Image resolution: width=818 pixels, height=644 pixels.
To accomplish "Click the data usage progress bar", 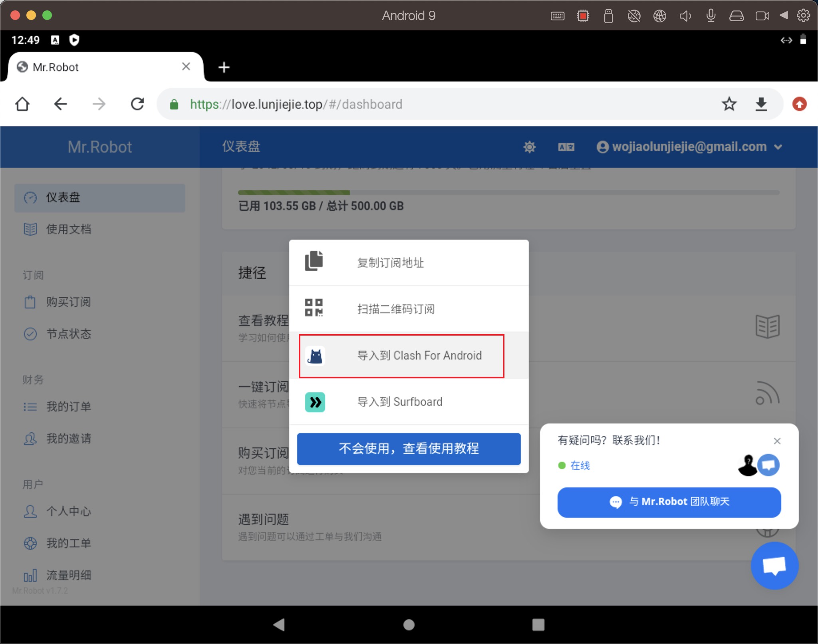I will (508, 193).
